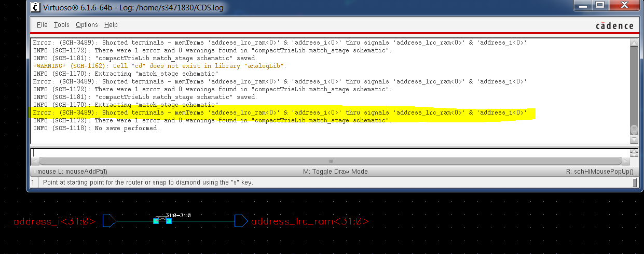Click in the CIW command input field
This screenshot has height=254, width=644.
click(327, 152)
